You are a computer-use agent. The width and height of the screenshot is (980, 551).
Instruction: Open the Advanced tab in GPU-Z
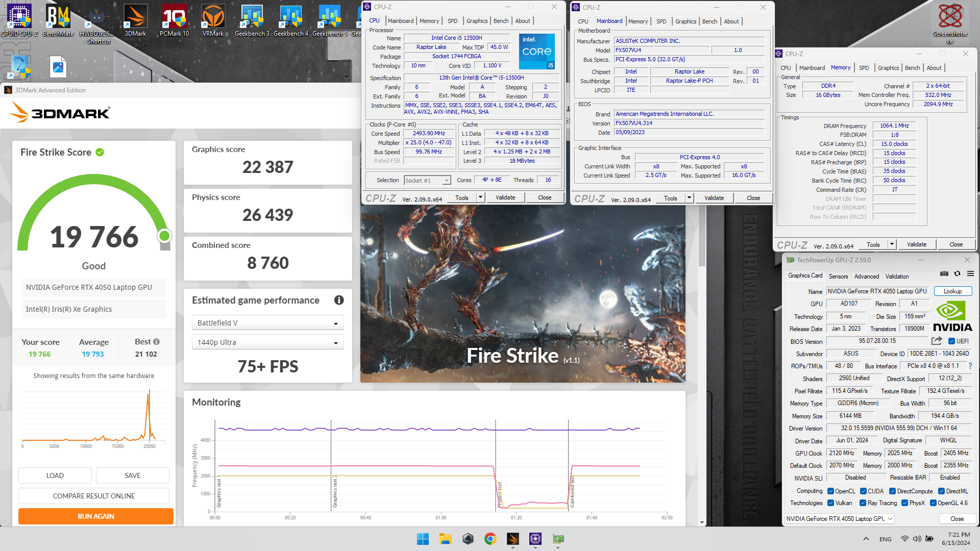coord(867,276)
